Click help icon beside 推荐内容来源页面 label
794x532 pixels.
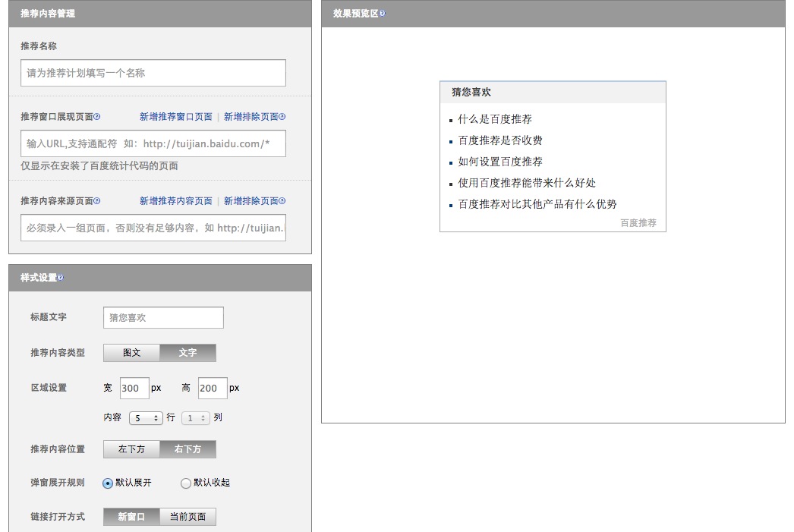[x=97, y=201]
